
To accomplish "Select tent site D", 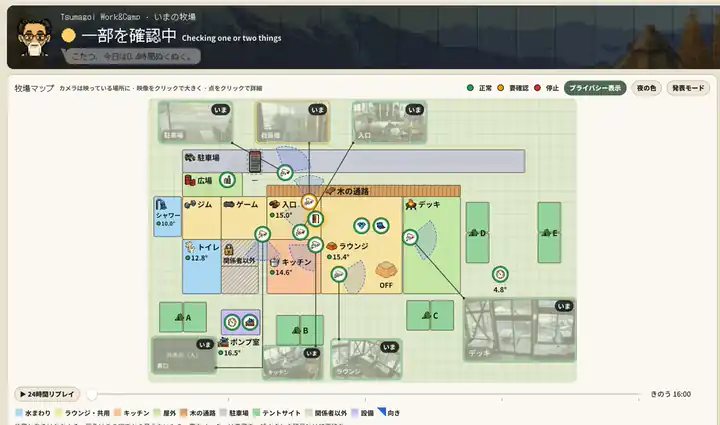I will [x=478, y=233].
